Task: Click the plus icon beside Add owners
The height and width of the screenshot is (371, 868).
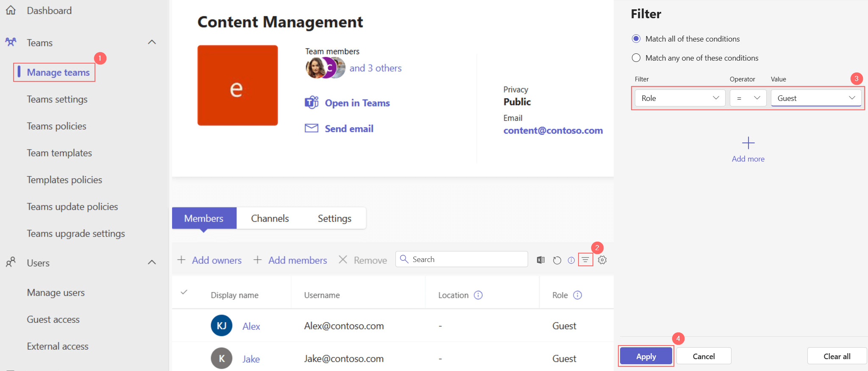Action: pyautogui.click(x=181, y=260)
